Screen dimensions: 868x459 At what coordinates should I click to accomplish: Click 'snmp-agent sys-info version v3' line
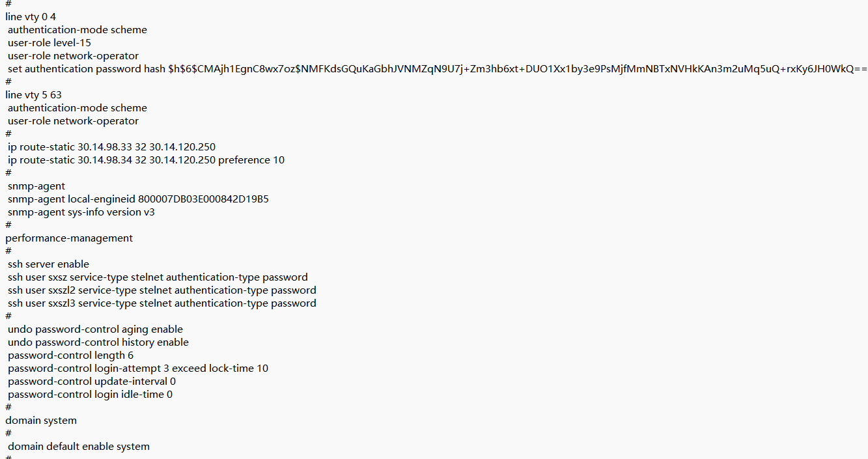click(x=81, y=212)
